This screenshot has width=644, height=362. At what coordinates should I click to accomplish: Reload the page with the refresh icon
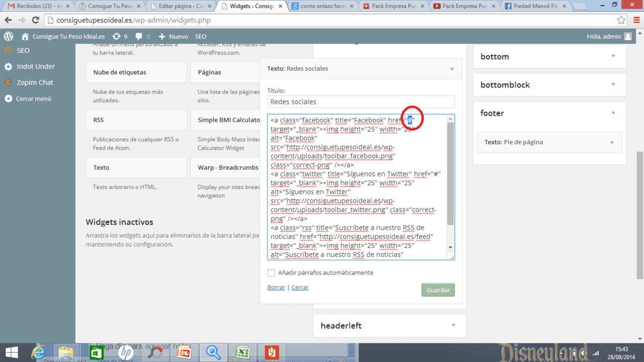pyautogui.click(x=36, y=20)
